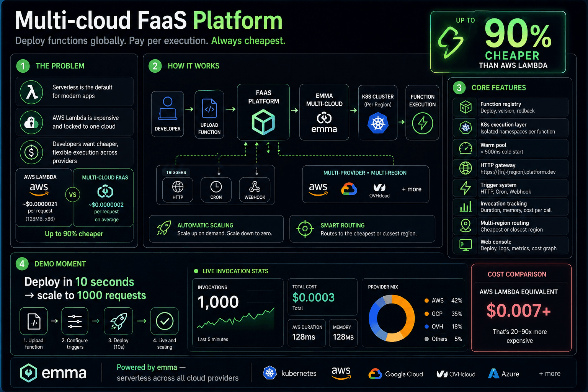
Task: Click the Web console monitor icon
Action: tap(465, 245)
